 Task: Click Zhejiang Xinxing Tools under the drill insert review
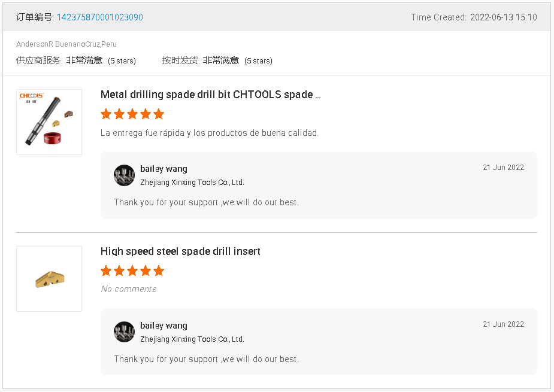(x=192, y=339)
